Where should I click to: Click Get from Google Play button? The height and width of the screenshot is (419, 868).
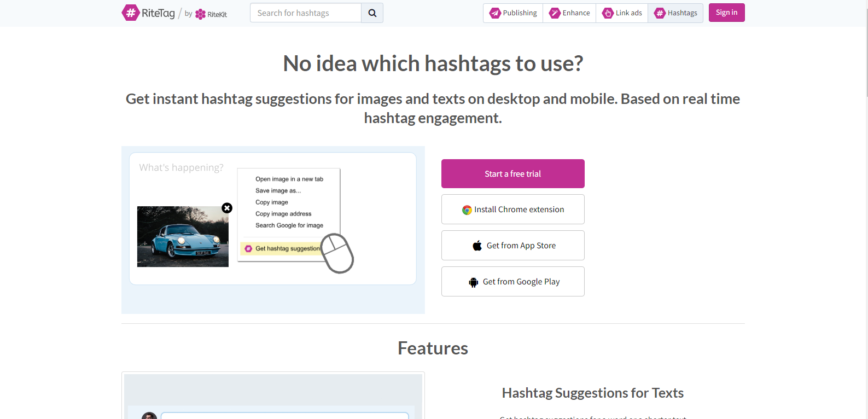click(x=513, y=281)
